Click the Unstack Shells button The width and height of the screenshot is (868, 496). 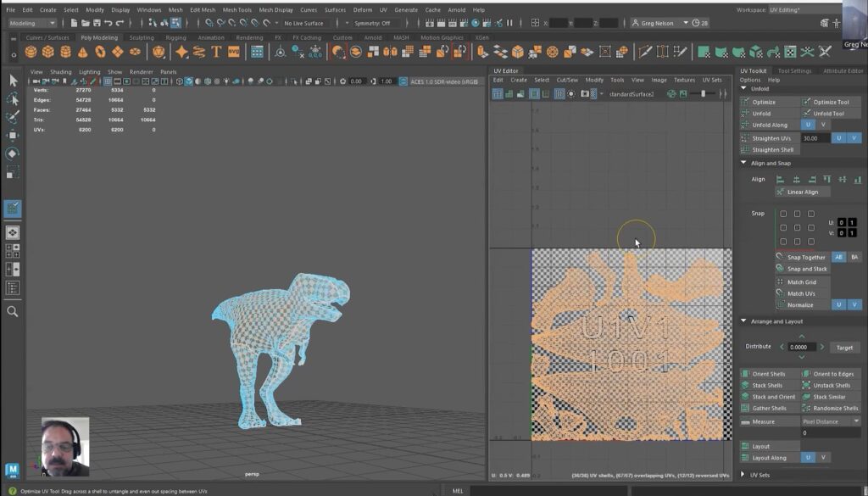coord(832,385)
